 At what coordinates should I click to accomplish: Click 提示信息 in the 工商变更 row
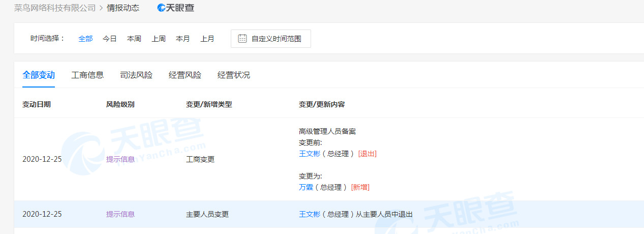[120, 159]
